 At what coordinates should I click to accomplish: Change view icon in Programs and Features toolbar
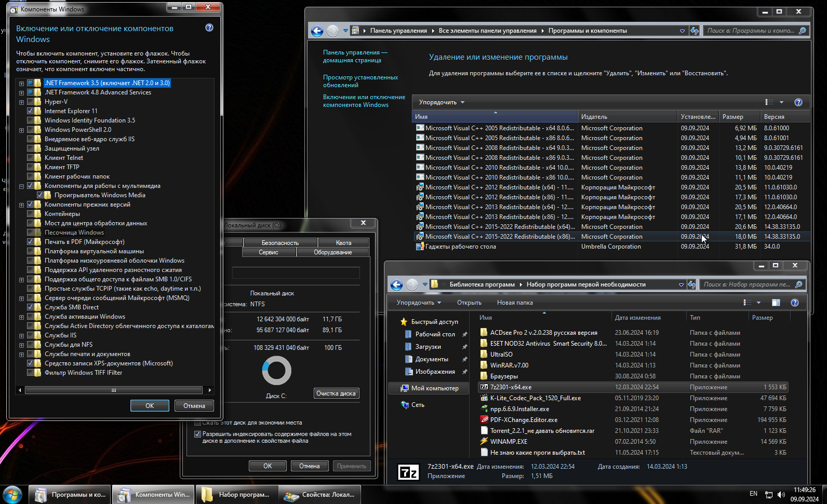(x=769, y=102)
